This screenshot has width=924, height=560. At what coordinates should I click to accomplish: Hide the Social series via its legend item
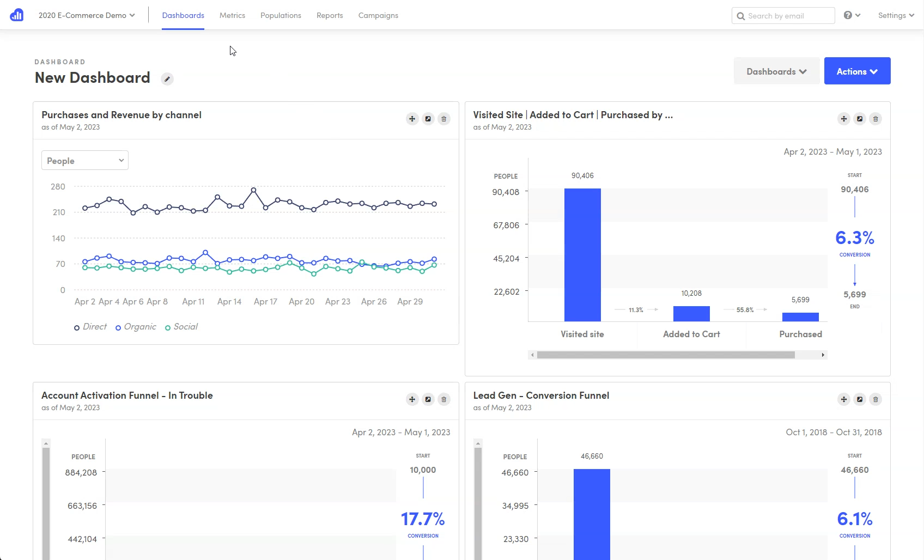[181, 327]
